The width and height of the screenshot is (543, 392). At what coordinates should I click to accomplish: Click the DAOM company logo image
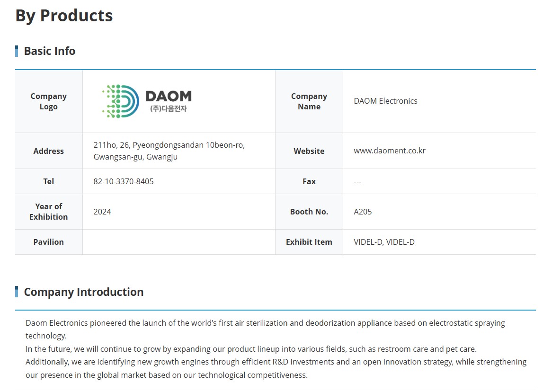(147, 101)
